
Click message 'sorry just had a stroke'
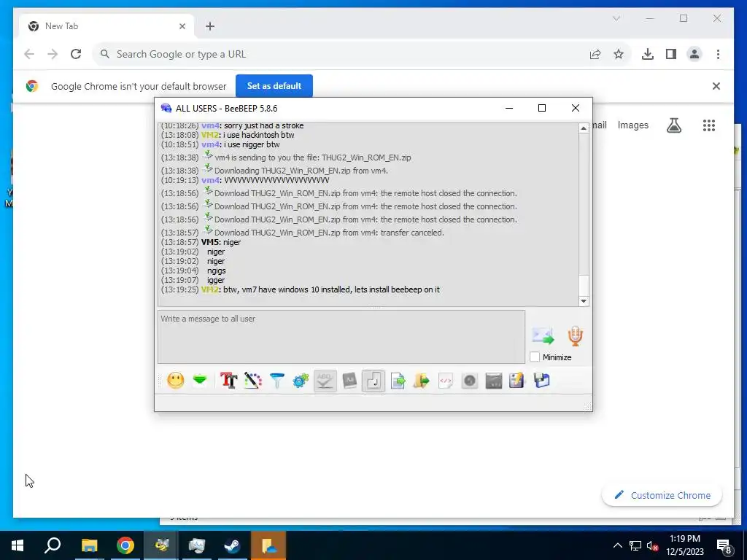263,125
